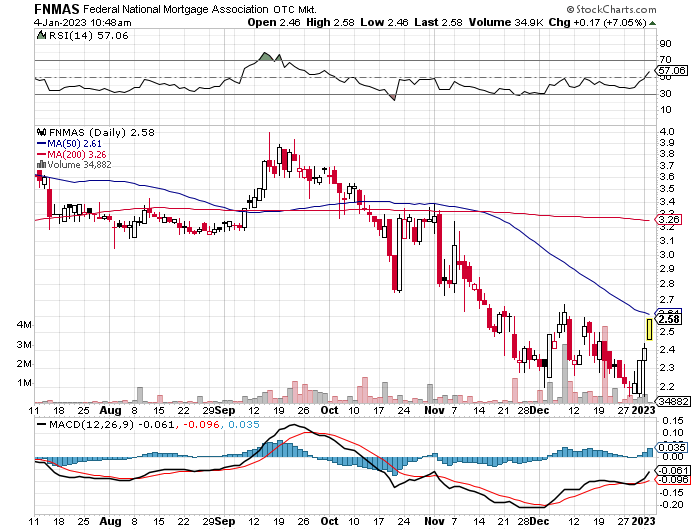
Task: Click the 4M label on the volume axis
Action: click(x=24, y=325)
